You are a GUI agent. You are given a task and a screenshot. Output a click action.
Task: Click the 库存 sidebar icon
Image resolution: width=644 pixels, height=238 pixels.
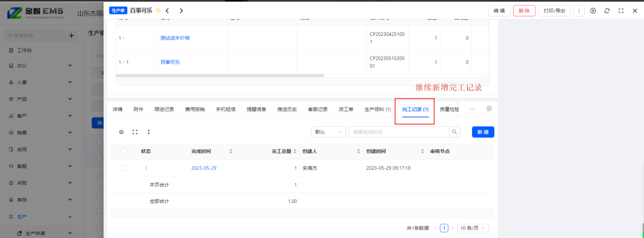pos(11,200)
